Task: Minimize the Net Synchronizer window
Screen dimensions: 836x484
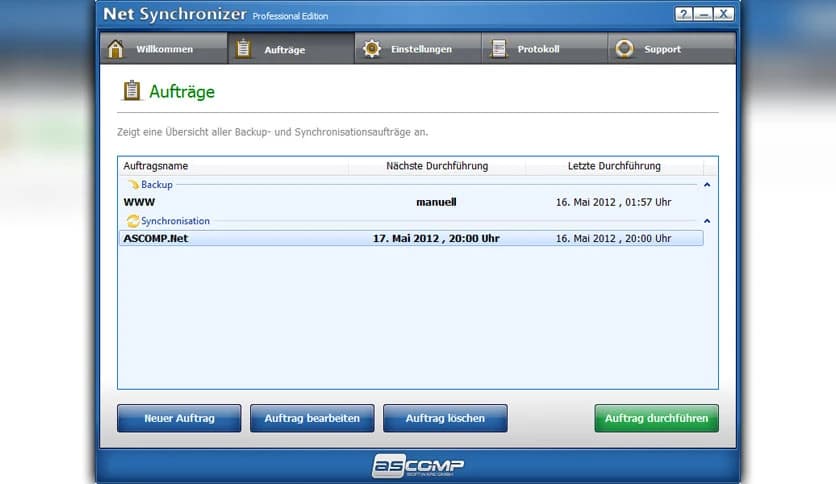Action: click(703, 14)
